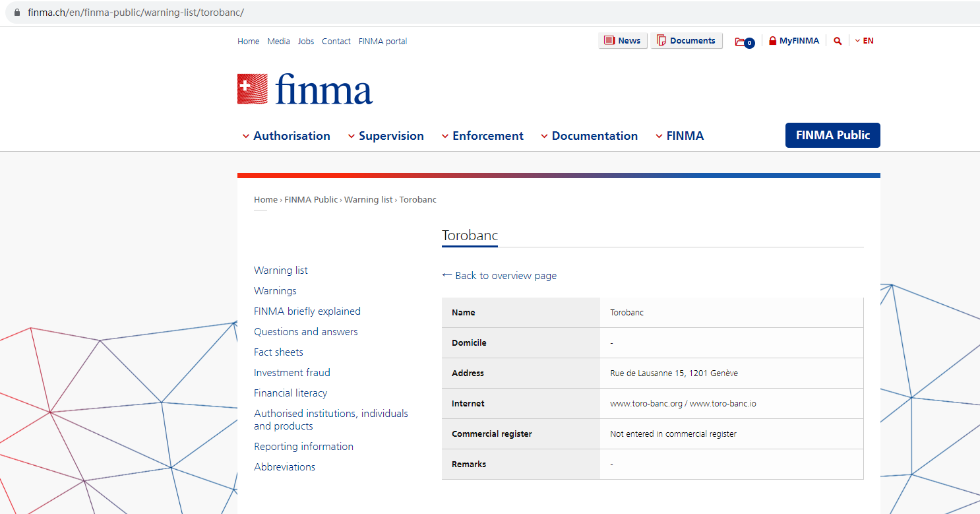Select 'Not entered in commercial register' text
Image resolution: width=980 pixels, height=514 pixels.
click(673, 434)
